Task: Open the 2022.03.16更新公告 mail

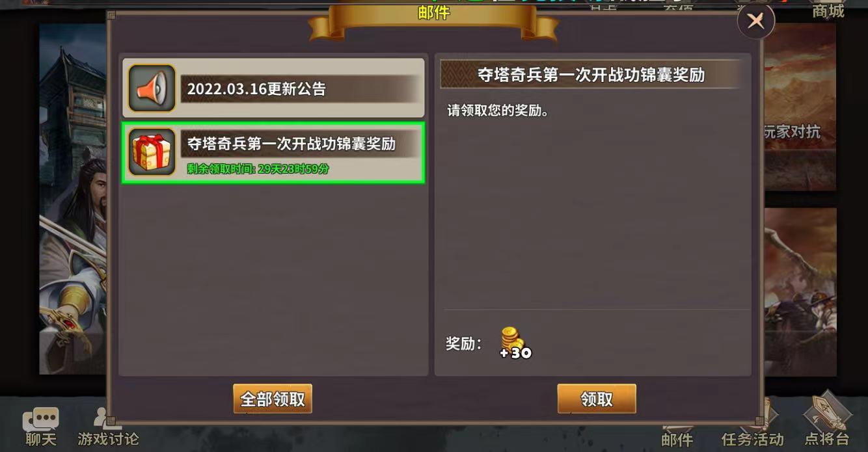Action: tap(273, 88)
